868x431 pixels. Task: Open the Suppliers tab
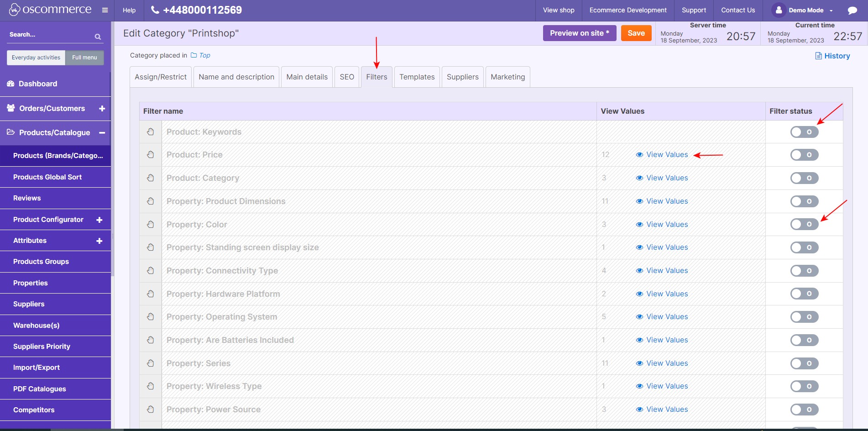pyautogui.click(x=462, y=77)
